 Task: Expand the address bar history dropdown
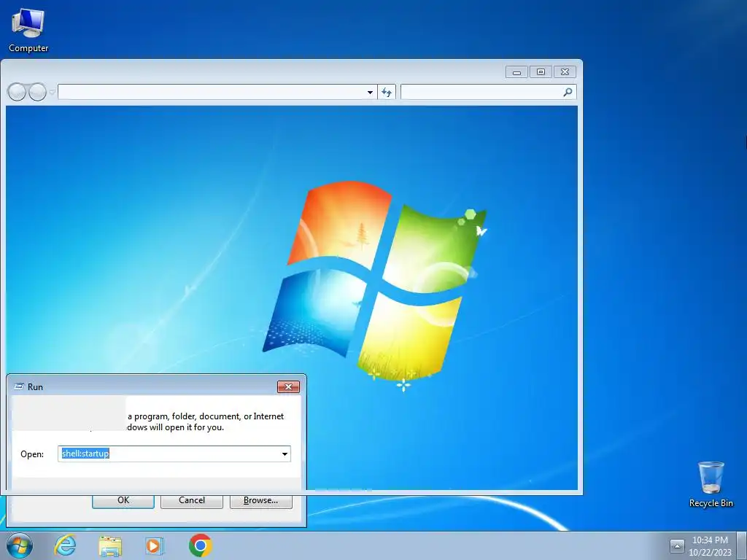370,93
